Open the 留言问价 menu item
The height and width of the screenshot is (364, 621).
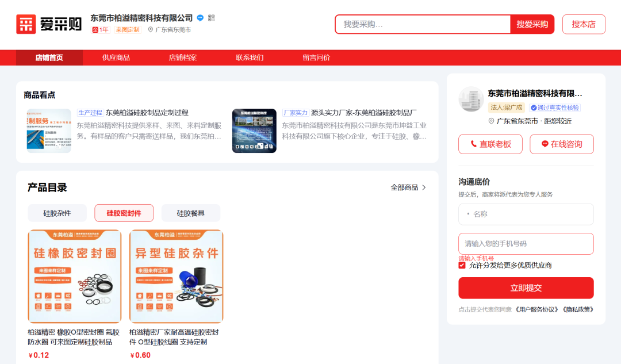coord(316,58)
